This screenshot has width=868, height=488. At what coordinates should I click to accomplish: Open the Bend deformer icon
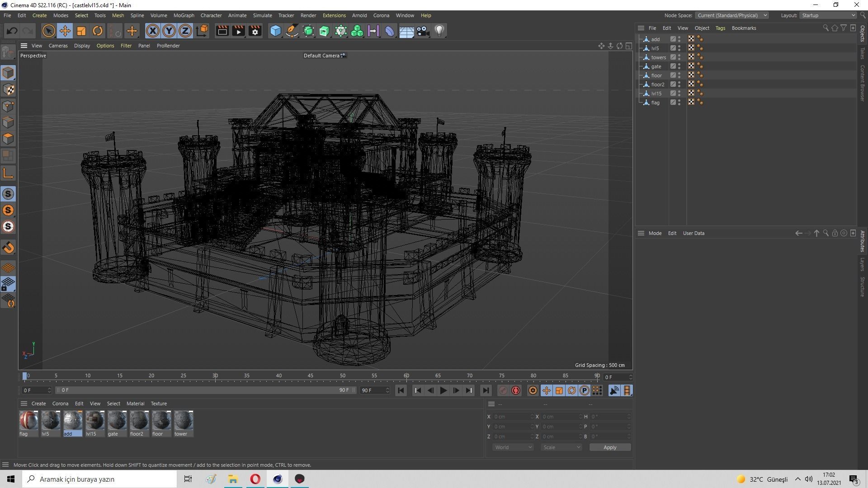tap(390, 31)
